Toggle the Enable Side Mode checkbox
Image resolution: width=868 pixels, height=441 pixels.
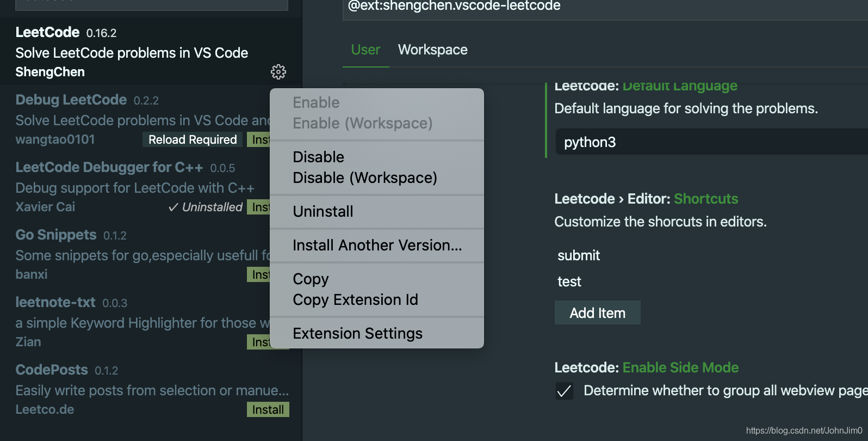coord(565,391)
